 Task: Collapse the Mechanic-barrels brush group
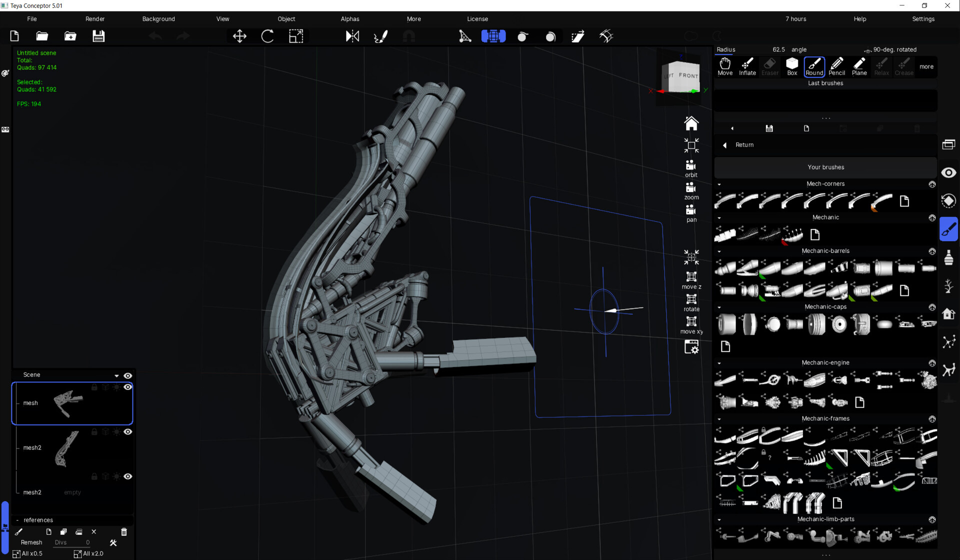(719, 251)
